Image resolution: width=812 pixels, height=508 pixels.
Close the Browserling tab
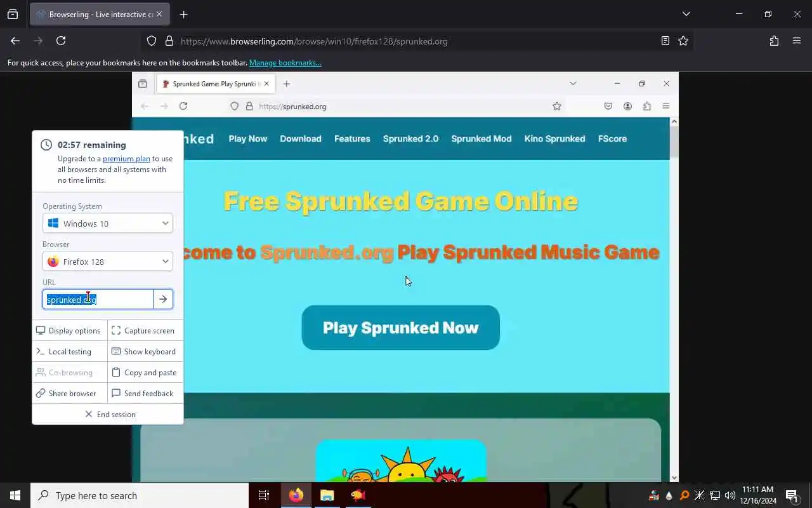tap(159, 14)
